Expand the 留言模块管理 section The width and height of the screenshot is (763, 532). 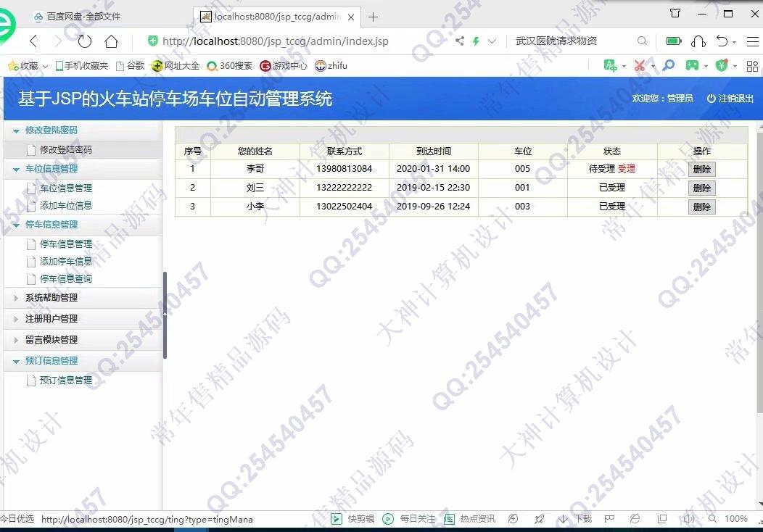click(51, 340)
